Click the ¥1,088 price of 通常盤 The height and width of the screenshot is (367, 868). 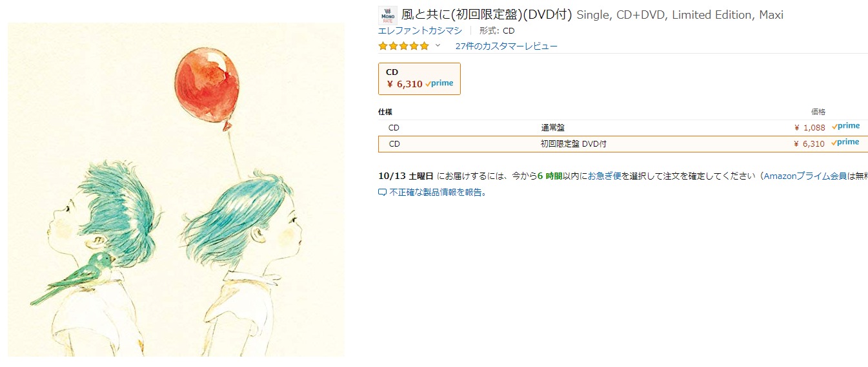click(809, 127)
